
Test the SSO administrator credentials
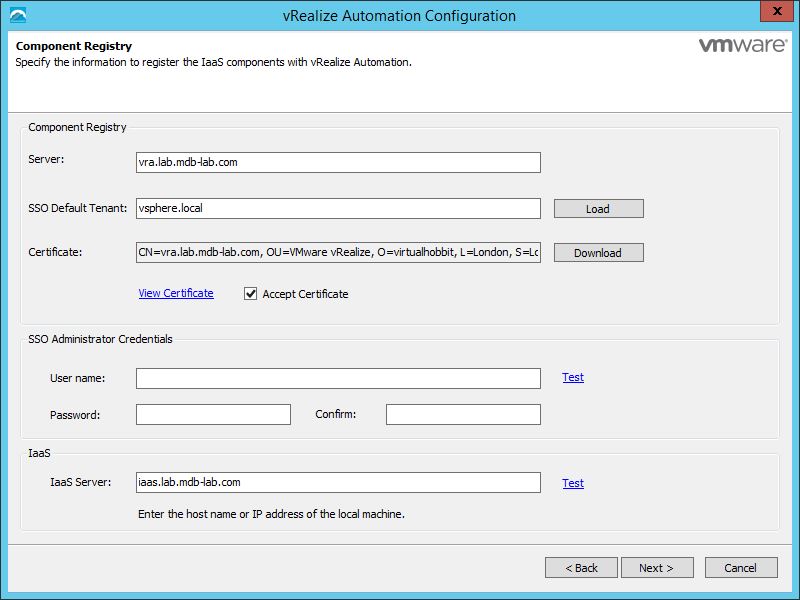pos(573,377)
